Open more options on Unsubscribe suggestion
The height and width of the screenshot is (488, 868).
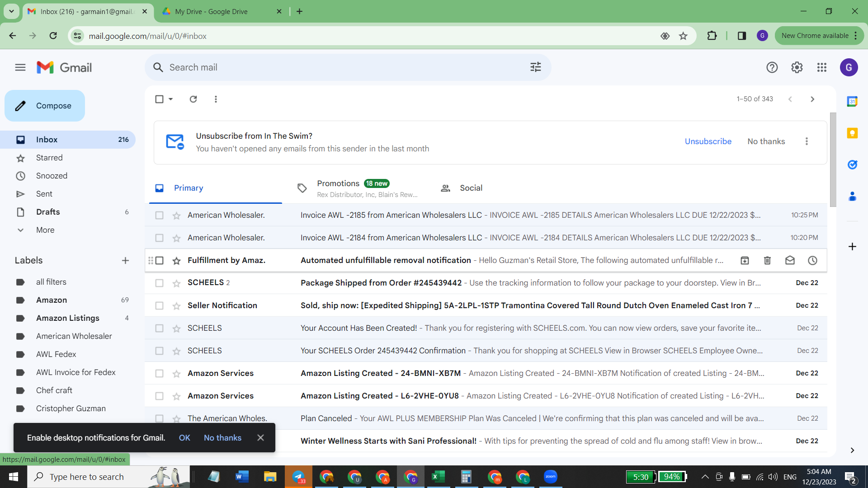tap(807, 141)
